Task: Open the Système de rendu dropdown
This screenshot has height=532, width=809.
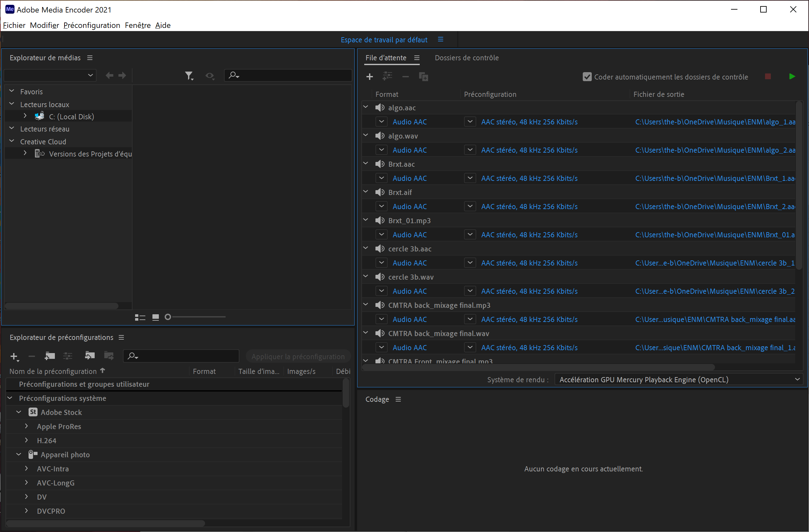Action: point(679,379)
